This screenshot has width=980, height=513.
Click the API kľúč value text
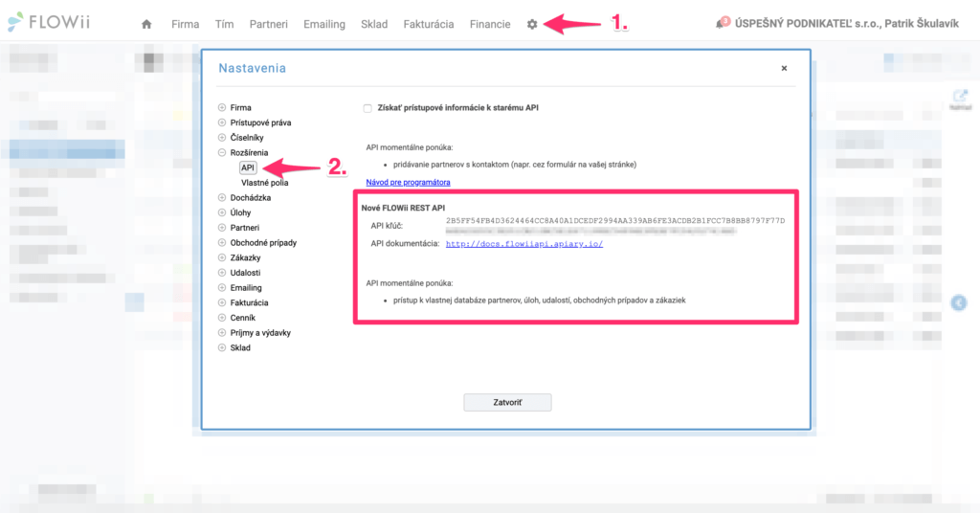tap(615, 220)
